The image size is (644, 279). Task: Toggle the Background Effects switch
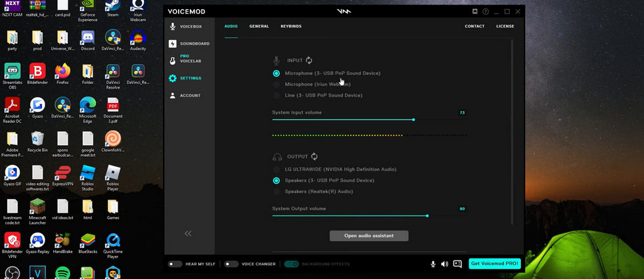[x=291, y=264]
